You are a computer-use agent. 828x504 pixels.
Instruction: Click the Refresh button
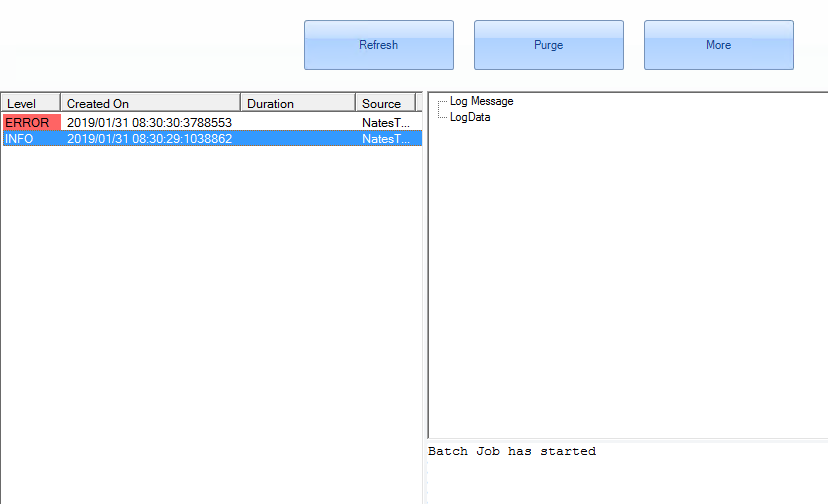(379, 45)
